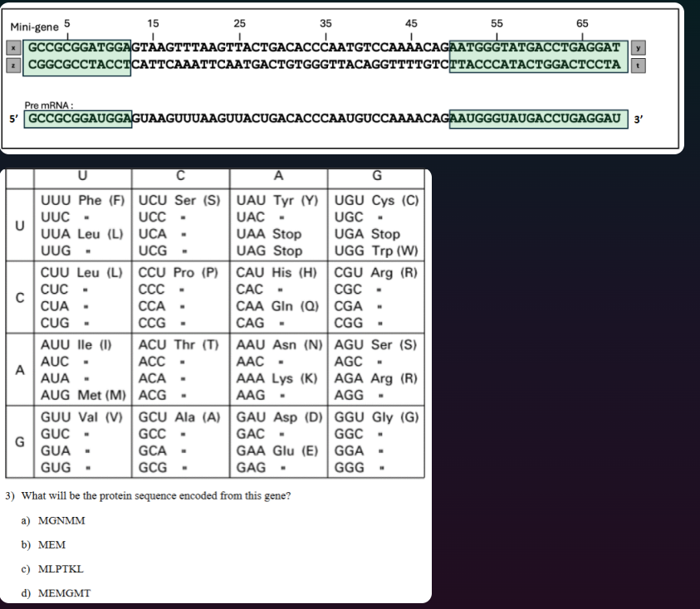The height and width of the screenshot is (609, 700).
Task: Click the small y marker icon
Action: (x=638, y=48)
